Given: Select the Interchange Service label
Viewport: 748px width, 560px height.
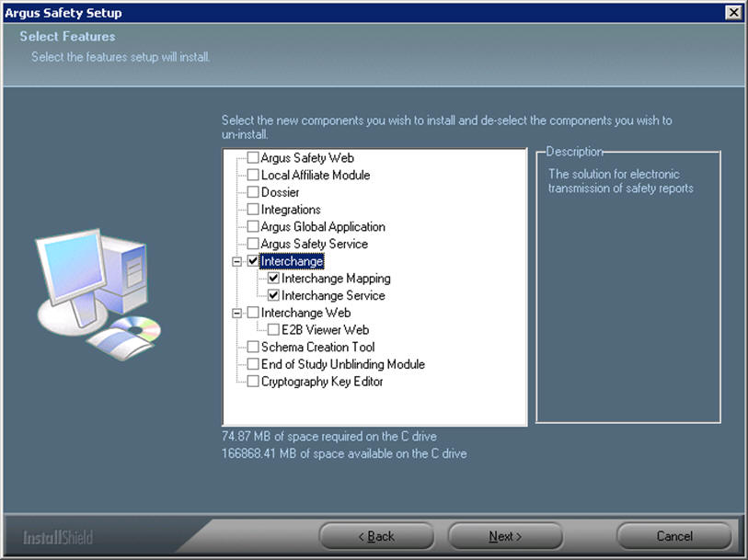Looking at the screenshot, I should click(333, 295).
